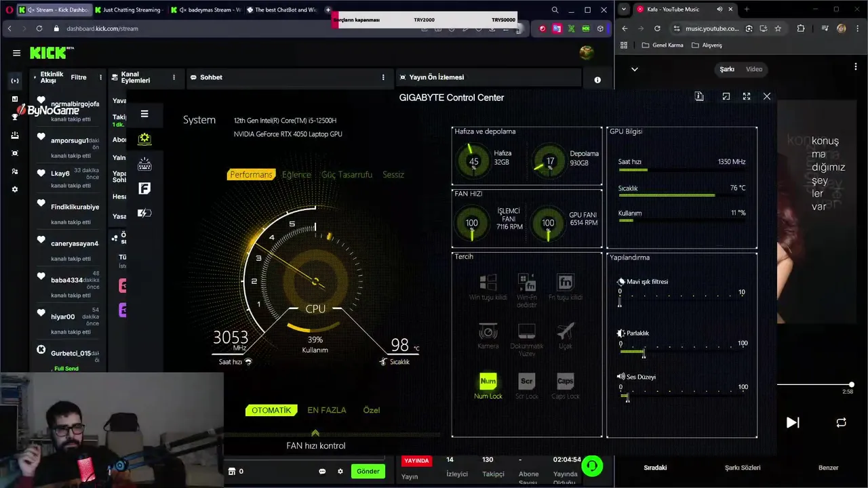The width and height of the screenshot is (868, 488).
Task: Open Etkinlik Akışı panel options menu
Action: [100, 77]
